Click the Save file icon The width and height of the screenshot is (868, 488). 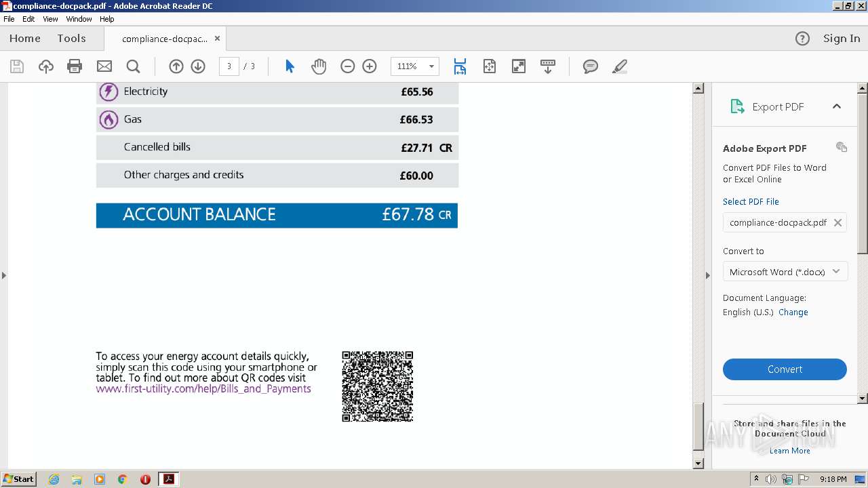click(x=17, y=66)
